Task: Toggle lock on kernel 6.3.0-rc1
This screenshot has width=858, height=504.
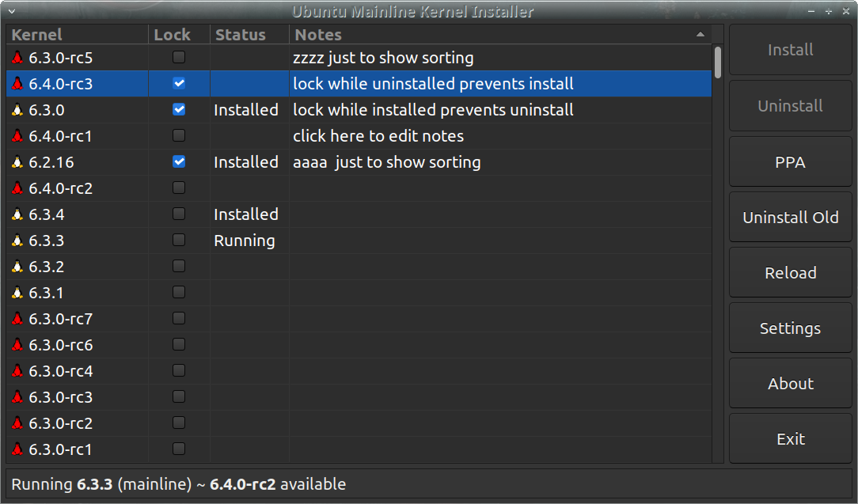Action: [179, 449]
